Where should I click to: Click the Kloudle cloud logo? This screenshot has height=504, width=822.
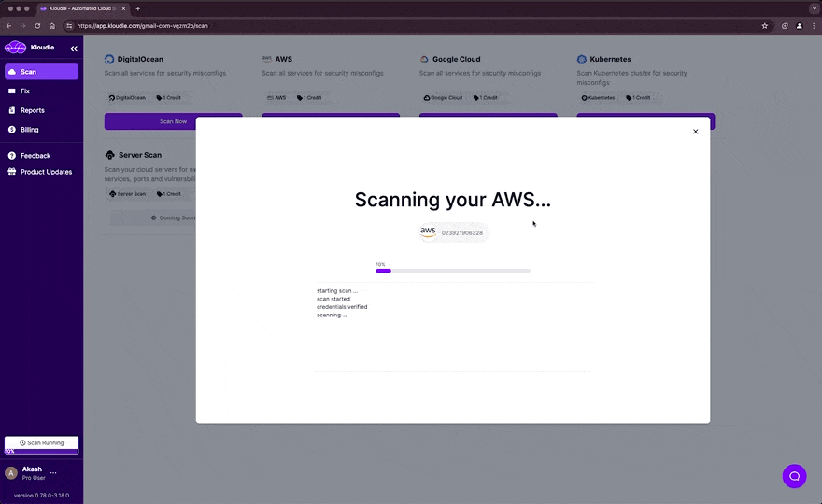(15, 48)
